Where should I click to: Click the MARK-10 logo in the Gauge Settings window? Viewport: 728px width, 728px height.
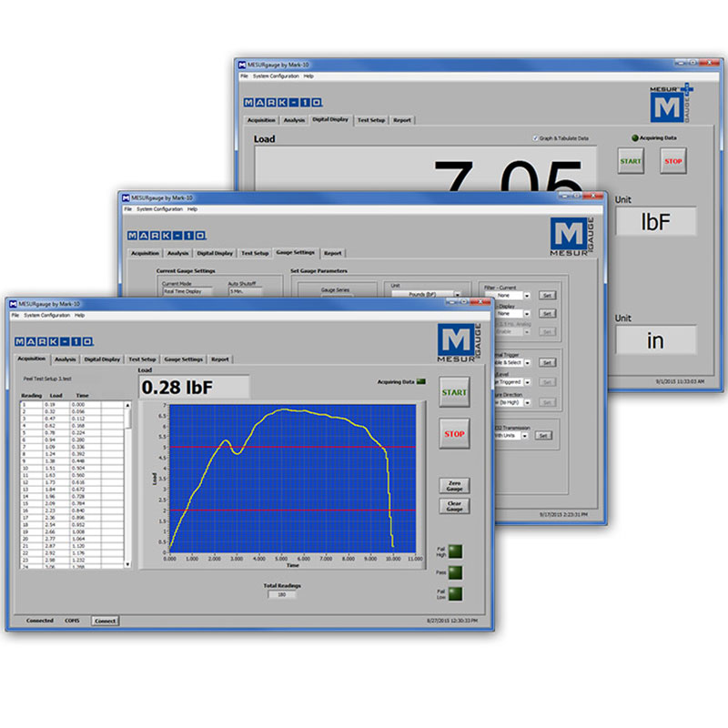pos(167,236)
